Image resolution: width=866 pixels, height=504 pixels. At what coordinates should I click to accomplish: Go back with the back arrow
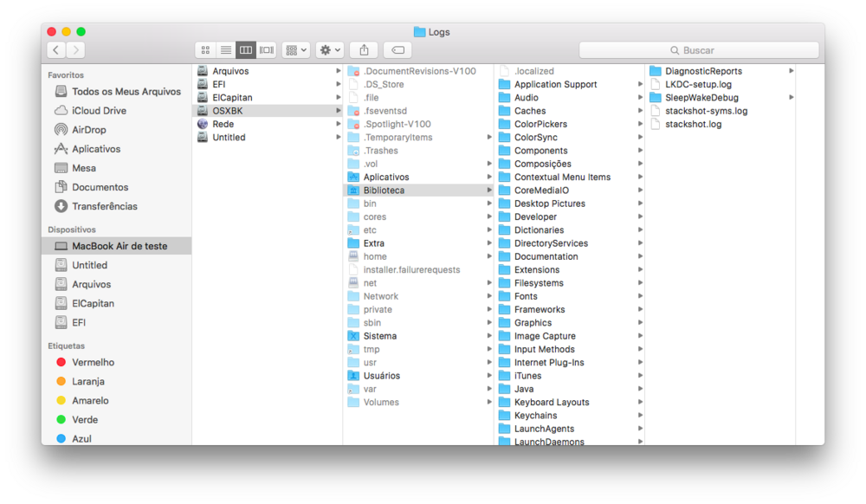[x=56, y=50]
